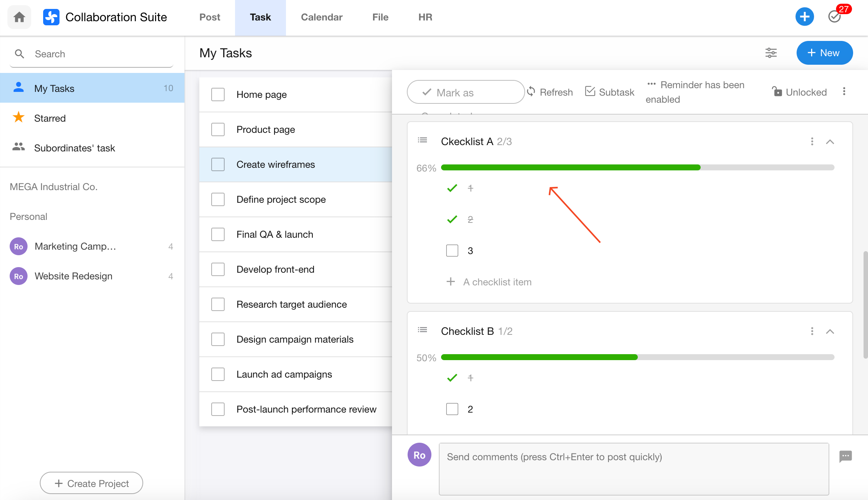The width and height of the screenshot is (868, 500).
Task: Check item 2 in Checklist B
Action: coord(452,409)
